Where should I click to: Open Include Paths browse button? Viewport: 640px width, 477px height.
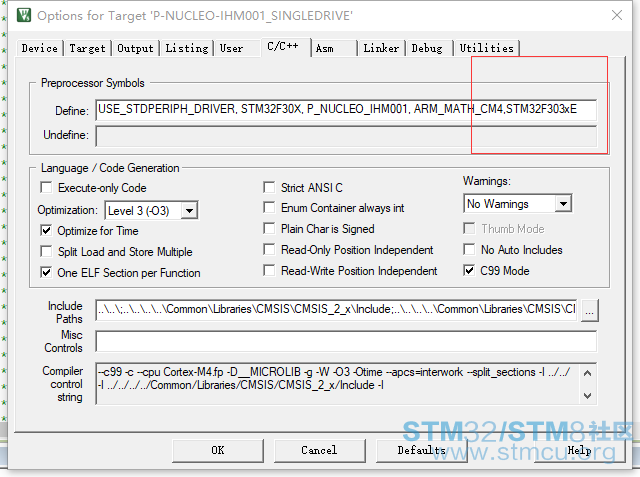click(x=589, y=311)
